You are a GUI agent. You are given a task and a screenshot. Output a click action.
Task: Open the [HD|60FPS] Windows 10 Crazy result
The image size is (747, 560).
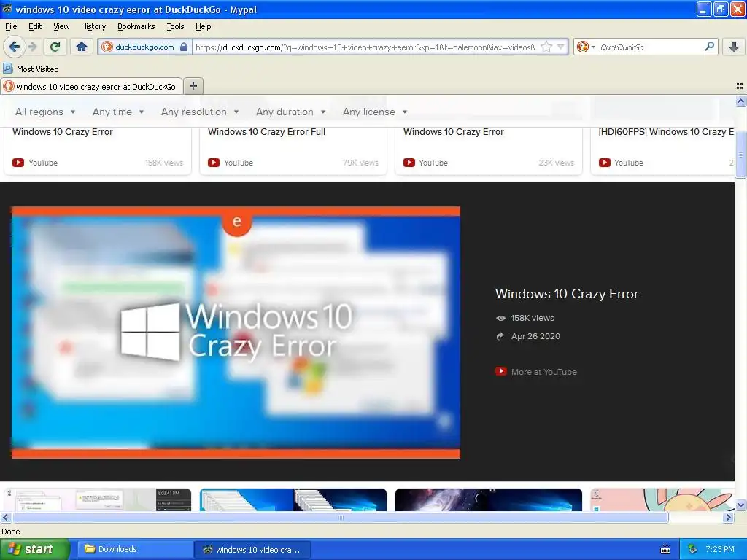663,150
